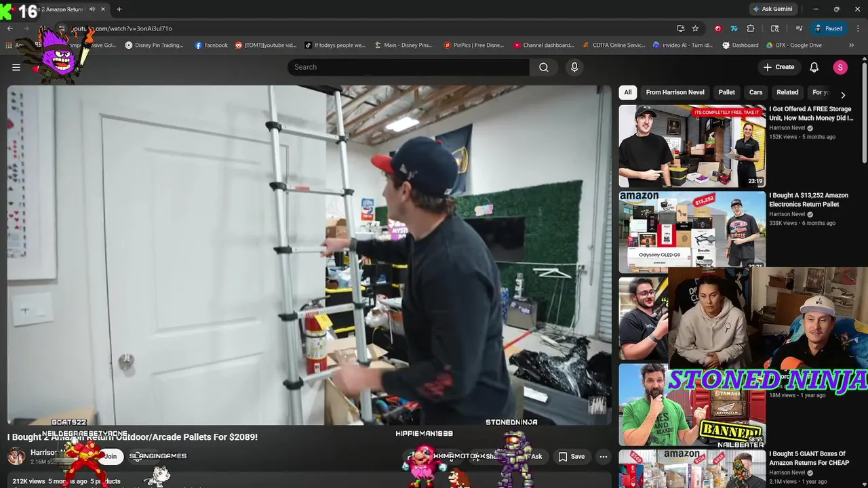Open the PinPics Free Disney bookmark

[474, 45]
